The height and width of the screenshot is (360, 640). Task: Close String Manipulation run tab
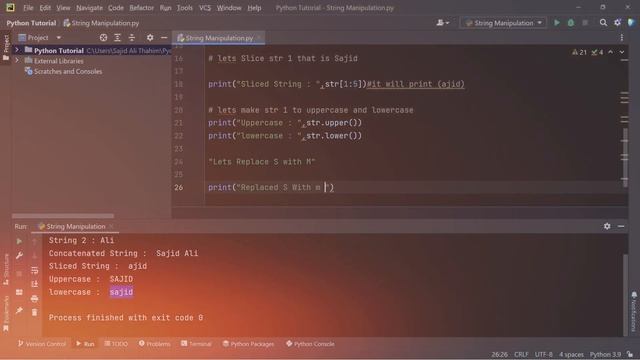tap(111, 227)
